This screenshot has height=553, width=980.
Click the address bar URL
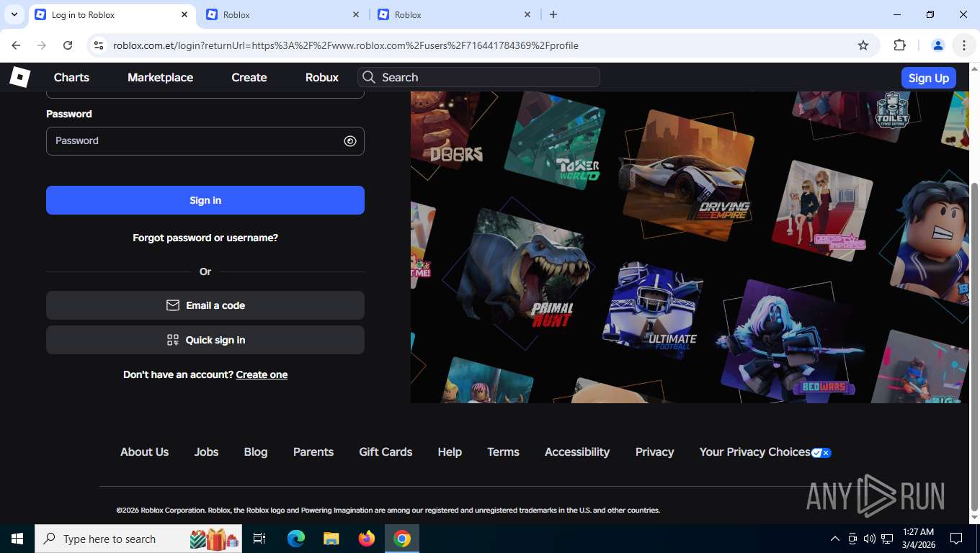click(x=346, y=45)
